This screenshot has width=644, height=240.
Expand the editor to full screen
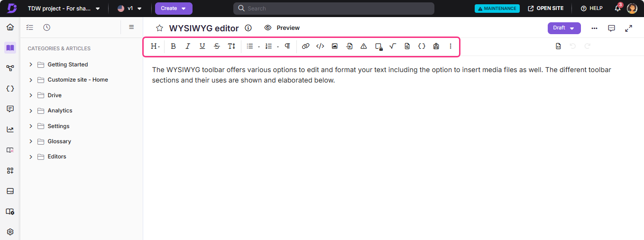click(628, 28)
